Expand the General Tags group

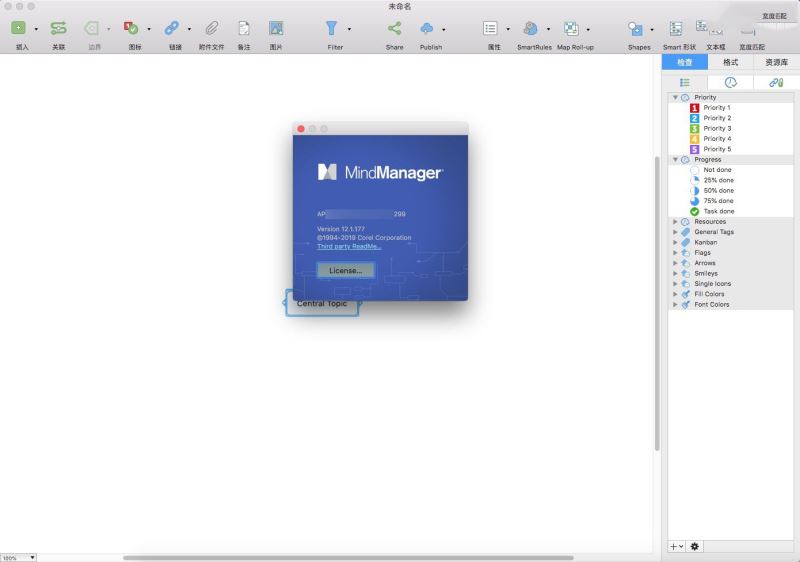[675, 232]
